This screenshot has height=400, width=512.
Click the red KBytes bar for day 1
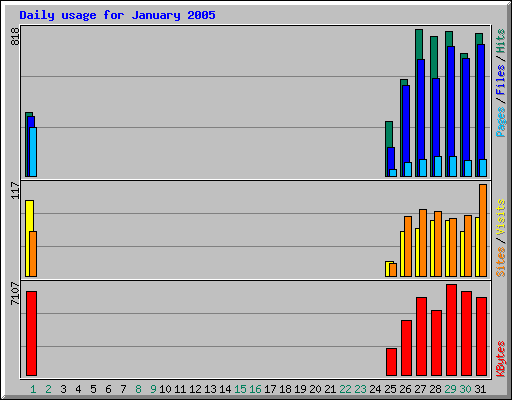[x=31, y=333]
